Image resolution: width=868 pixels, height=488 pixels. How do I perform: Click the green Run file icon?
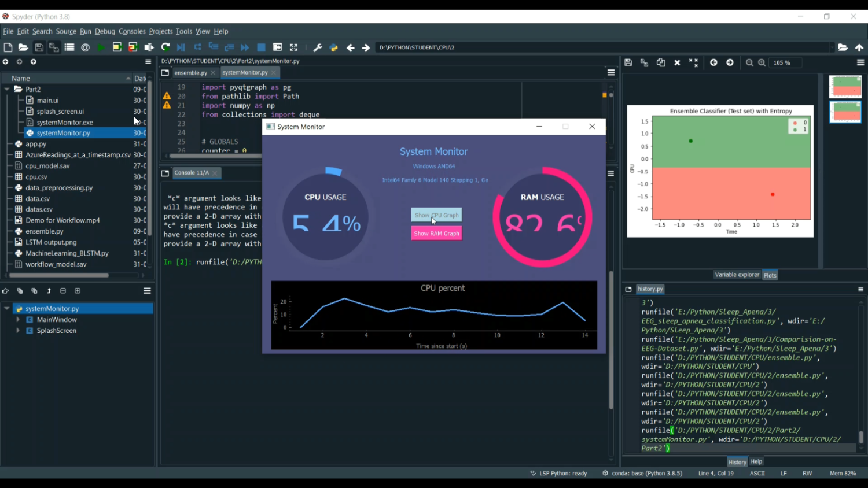pyautogui.click(x=101, y=47)
